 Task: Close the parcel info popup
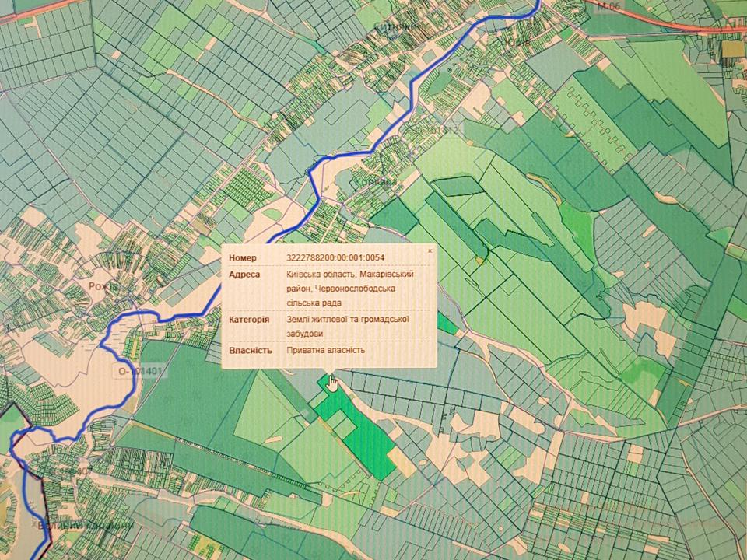tap(430, 250)
